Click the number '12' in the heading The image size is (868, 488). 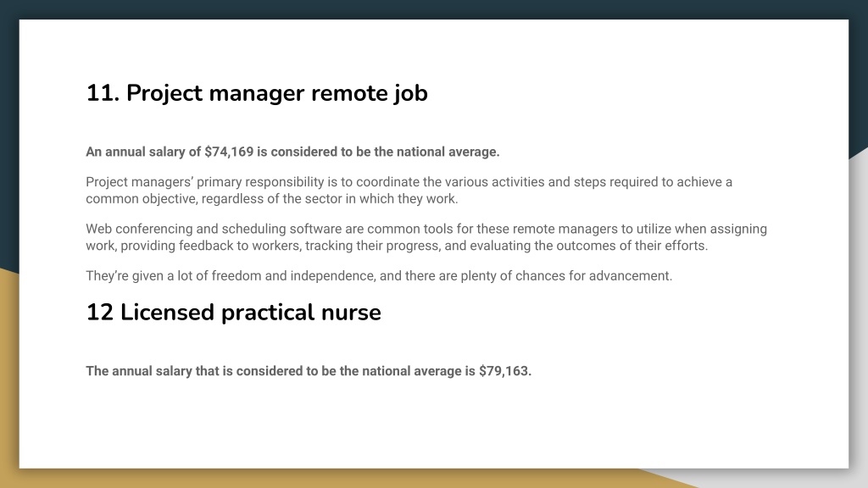pyautogui.click(x=100, y=313)
